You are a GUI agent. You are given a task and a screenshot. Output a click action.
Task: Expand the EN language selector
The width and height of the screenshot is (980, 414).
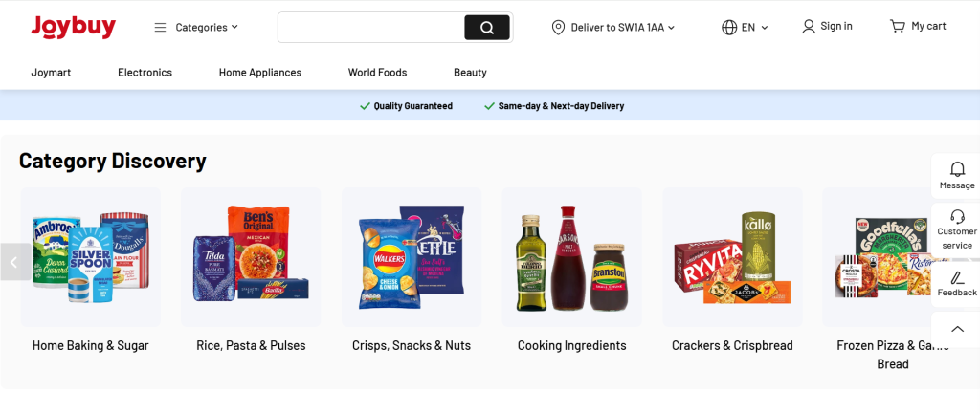point(745,27)
